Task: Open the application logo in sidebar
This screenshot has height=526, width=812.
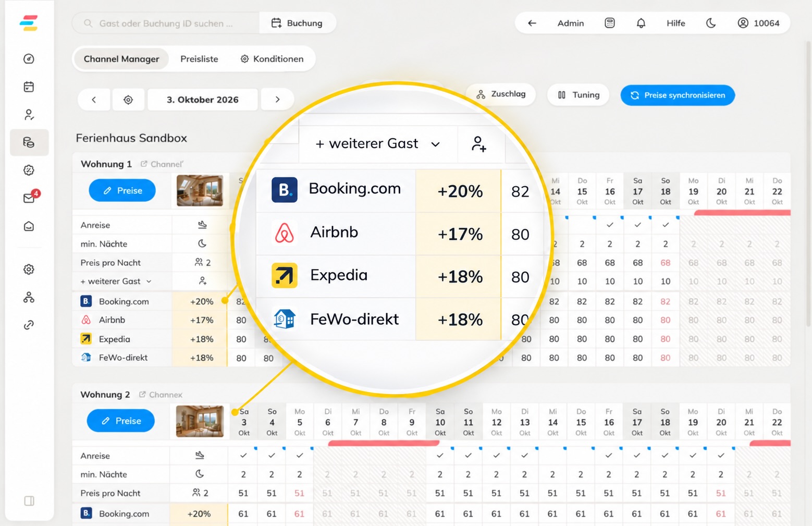Action: pos(29,23)
